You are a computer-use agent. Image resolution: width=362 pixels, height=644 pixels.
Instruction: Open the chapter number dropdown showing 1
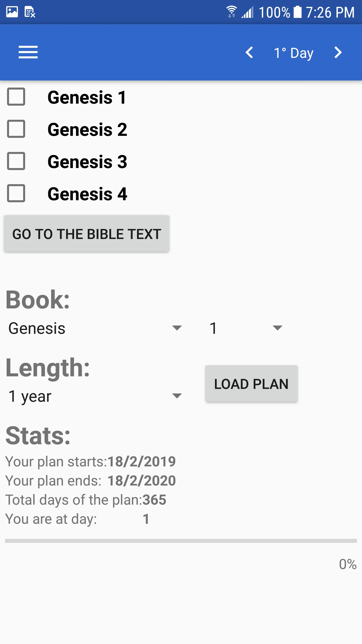point(246,328)
